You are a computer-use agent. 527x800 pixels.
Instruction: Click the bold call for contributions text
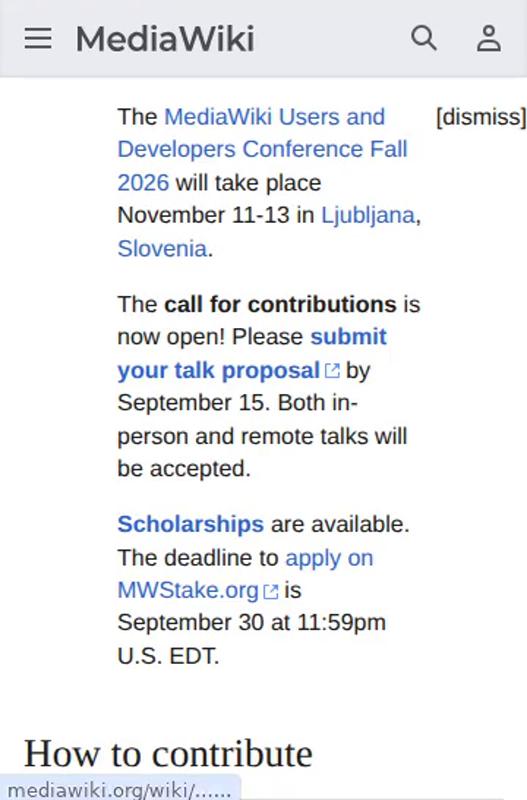(x=280, y=304)
